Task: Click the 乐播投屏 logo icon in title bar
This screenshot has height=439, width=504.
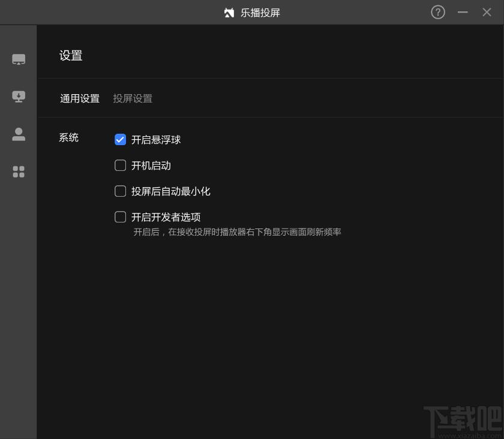Action: [229, 13]
